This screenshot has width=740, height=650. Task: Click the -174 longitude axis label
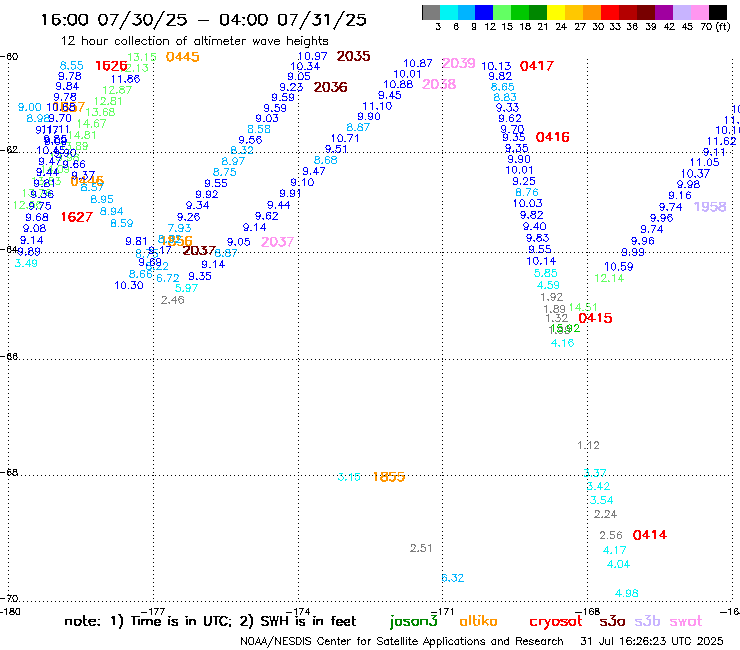(298, 612)
